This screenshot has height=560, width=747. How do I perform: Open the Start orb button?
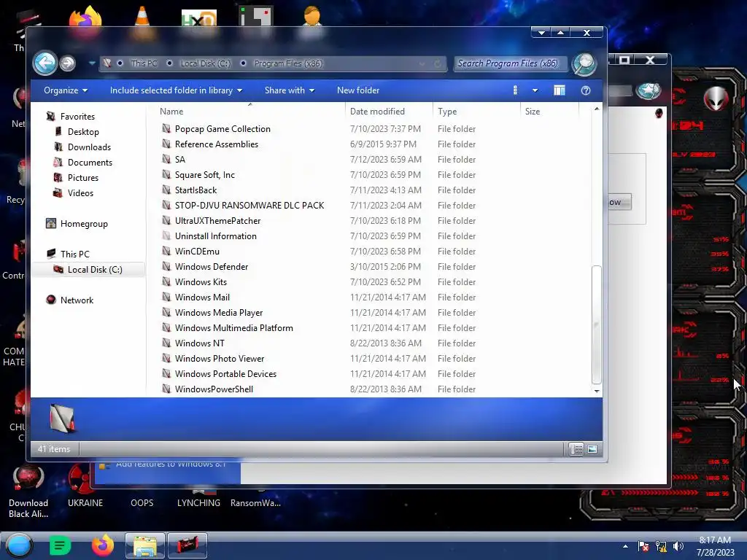click(19, 545)
